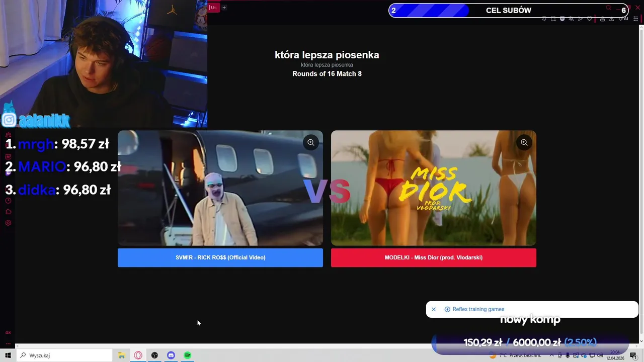The width and height of the screenshot is (644, 362).
Task: Open the easy setup sliders icon
Action: click(635, 19)
